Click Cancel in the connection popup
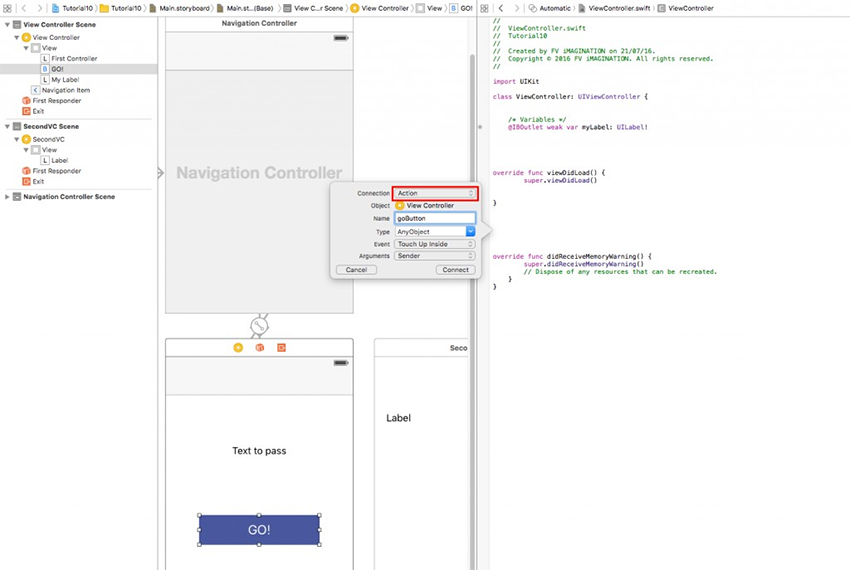 [x=356, y=270]
